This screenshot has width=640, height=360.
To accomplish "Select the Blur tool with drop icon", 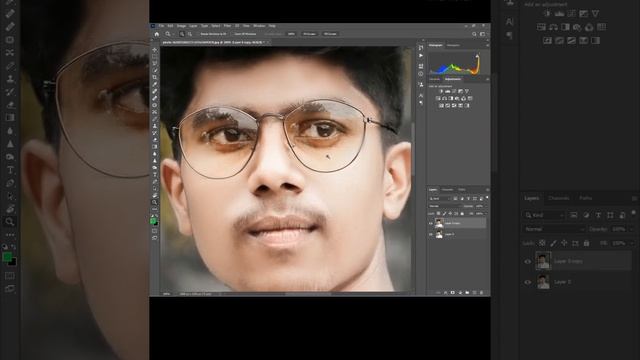I will click(155, 154).
